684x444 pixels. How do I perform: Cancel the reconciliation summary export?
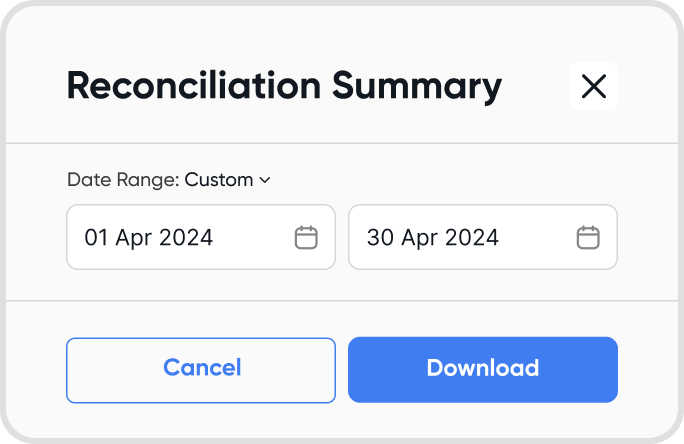(x=201, y=370)
